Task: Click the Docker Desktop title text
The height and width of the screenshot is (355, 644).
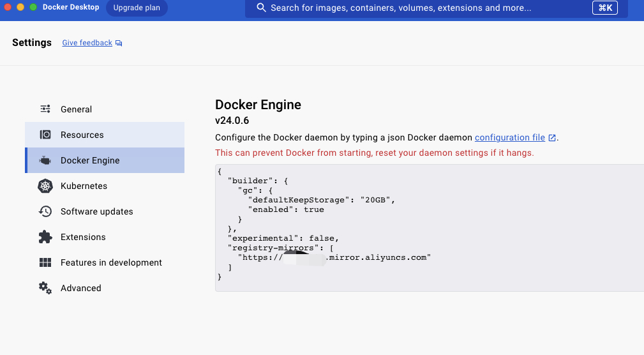Action: (71, 8)
